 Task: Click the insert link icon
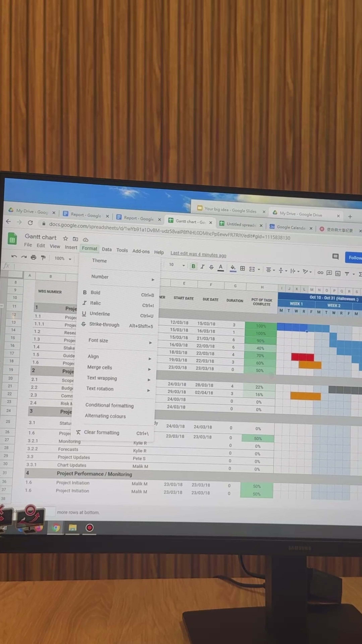[x=320, y=273]
